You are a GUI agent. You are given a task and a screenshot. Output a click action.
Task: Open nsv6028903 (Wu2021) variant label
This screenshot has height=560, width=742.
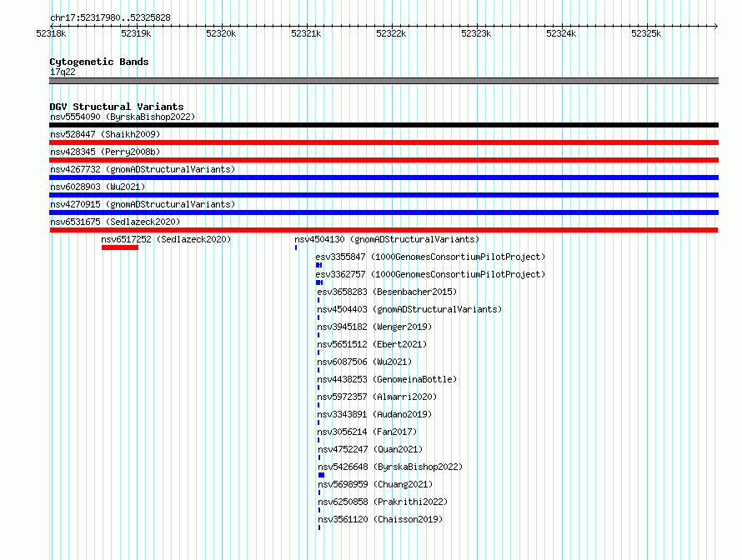click(x=98, y=187)
